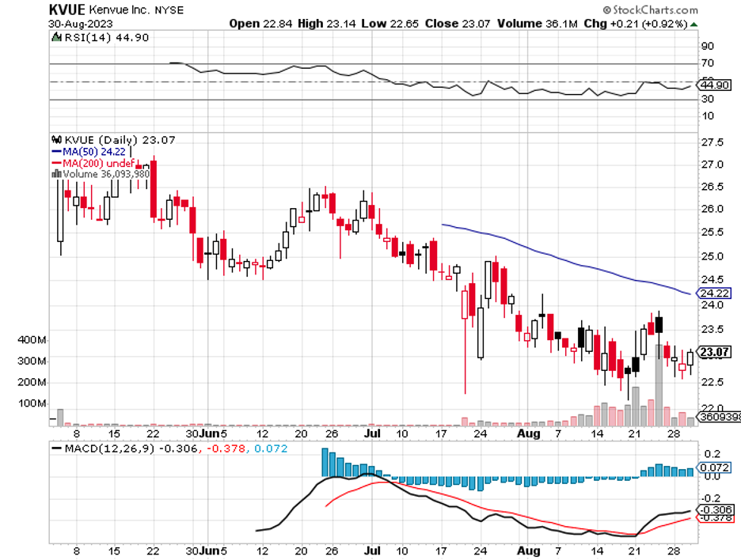Image resolution: width=741 pixels, height=560 pixels.
Task: Click the Jul label on the lower date axis
Action: 372,551
